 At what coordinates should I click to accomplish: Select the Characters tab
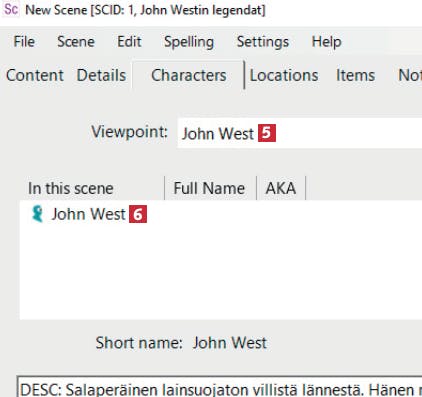point(189,75)
